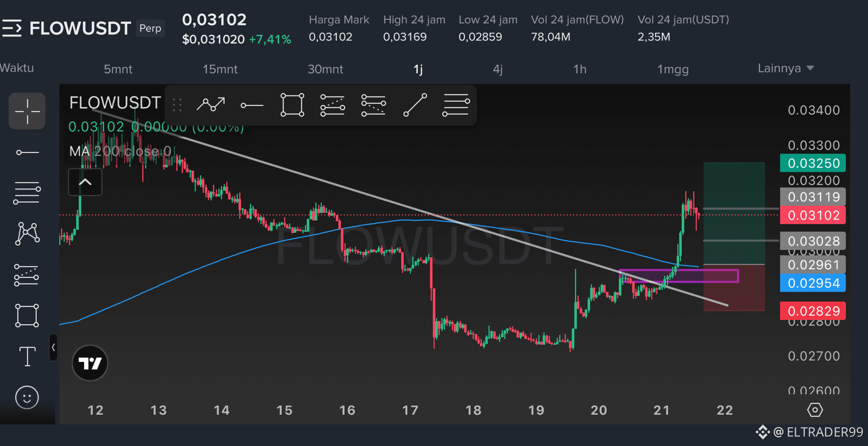Screen dimensions: 868x446
Task: Click the 0.02829 stop-loss price label
Action: click(x=813, y=311)
